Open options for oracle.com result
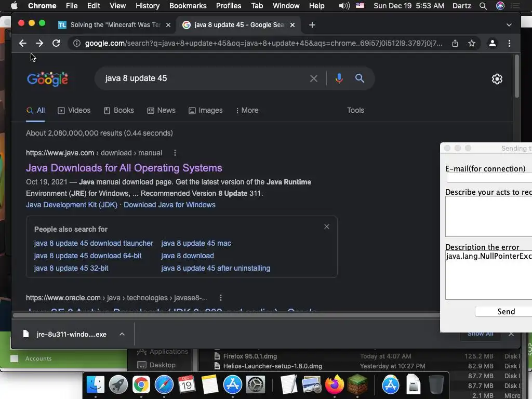Screen dimensions: 532x399 [x=221, y=298]
